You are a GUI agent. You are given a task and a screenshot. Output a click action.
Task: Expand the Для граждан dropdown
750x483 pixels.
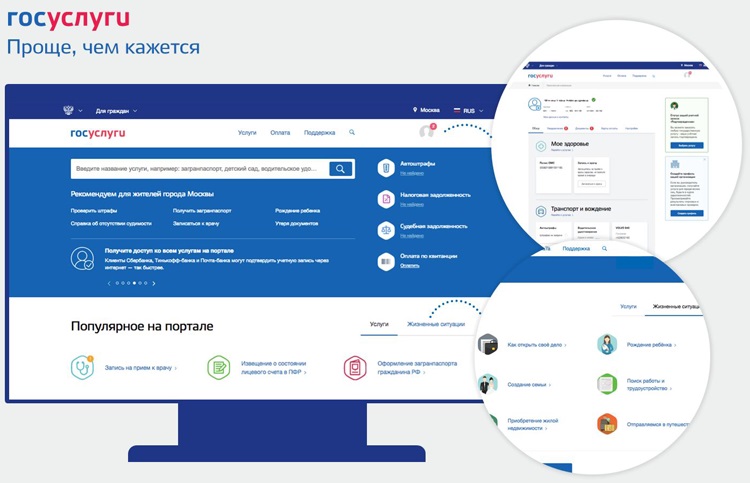tap(116, 110)
